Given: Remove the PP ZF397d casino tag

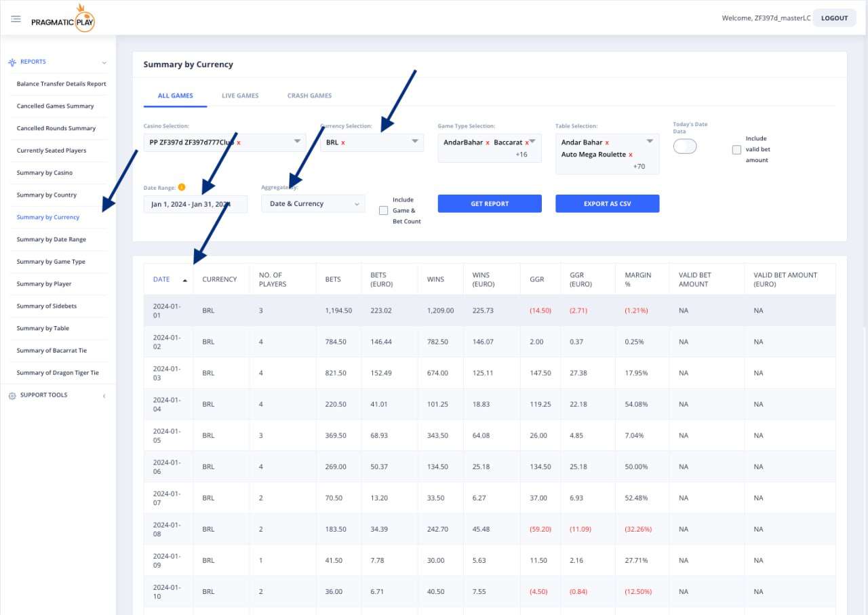Looking at the screenshot, I should (x=239, y=143).
